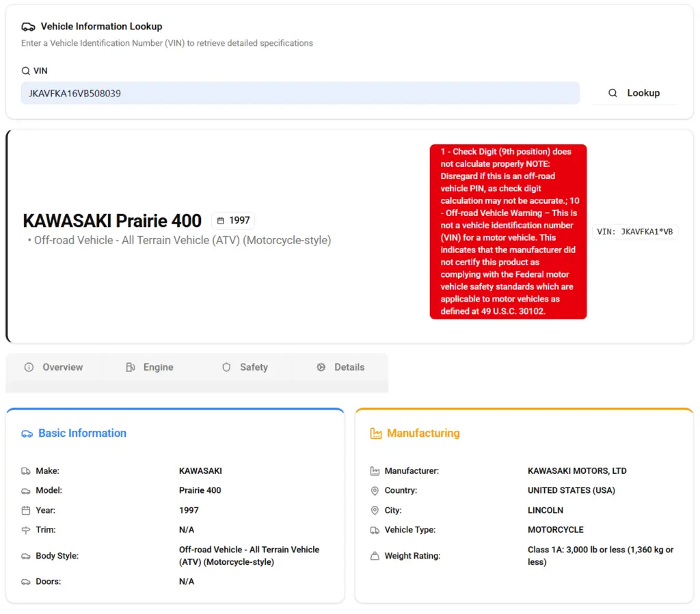The width and height of the screenshot is (700, 614).
Task: Click the red check digit warning box
Action: [x=508, y=232]
